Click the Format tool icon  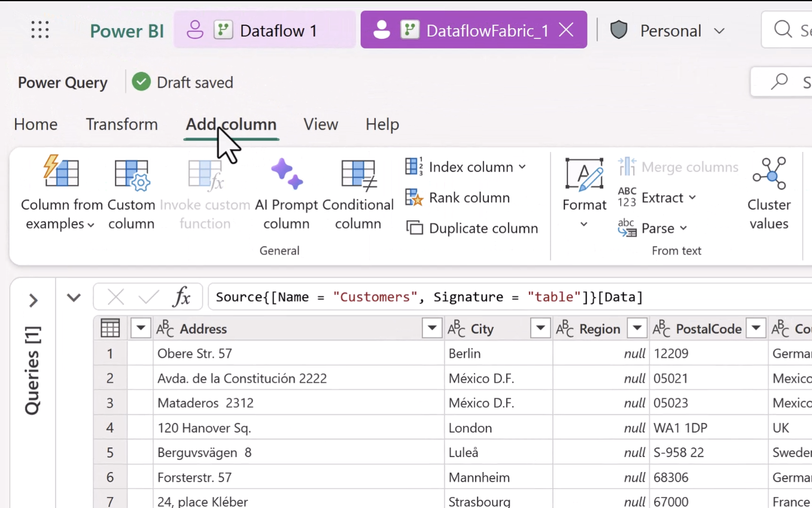pyautogui.click(x=583, y=177)
